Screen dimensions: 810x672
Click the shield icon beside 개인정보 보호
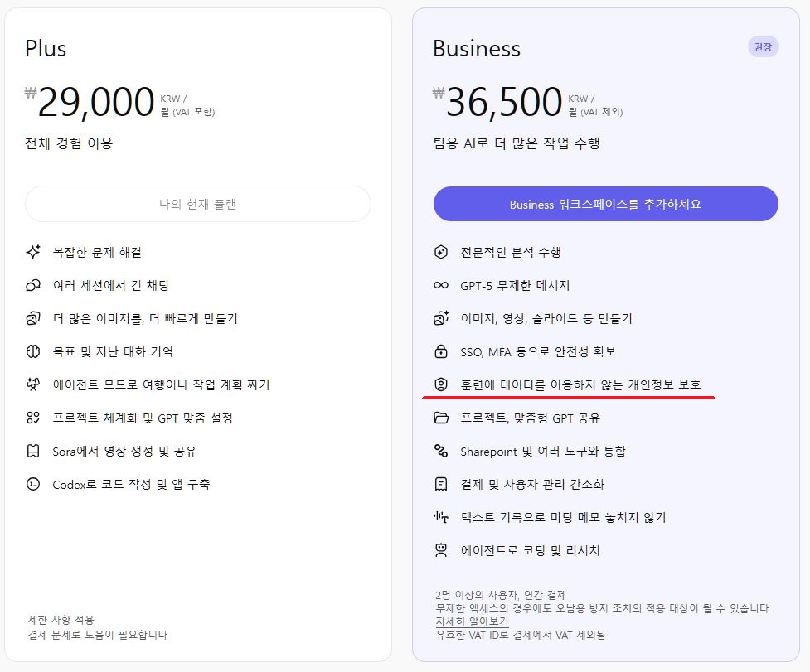[441, 384]
